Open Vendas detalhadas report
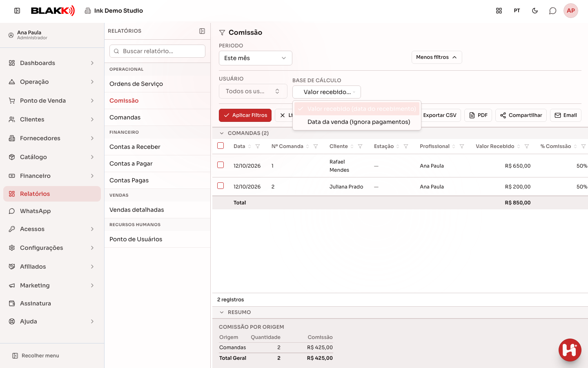The width and height of the screenshot is (588, 368). click(x=157, y=210)
